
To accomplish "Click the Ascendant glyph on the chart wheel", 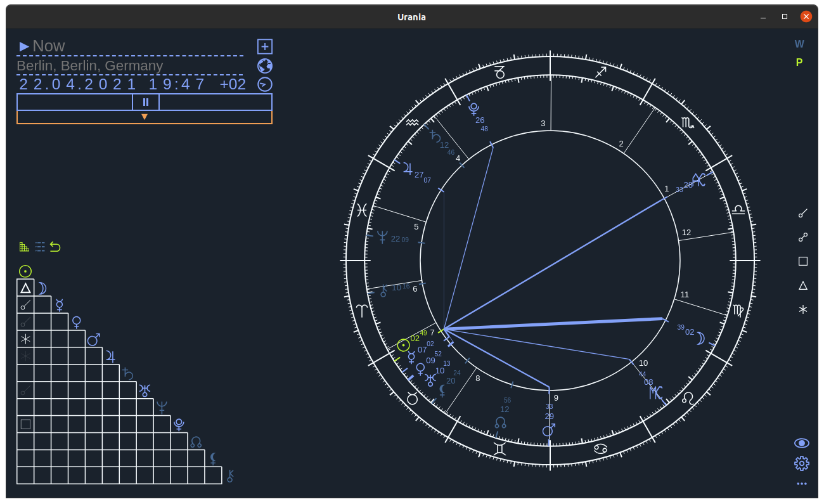I will pyautogui.click(x=698, y=179).
